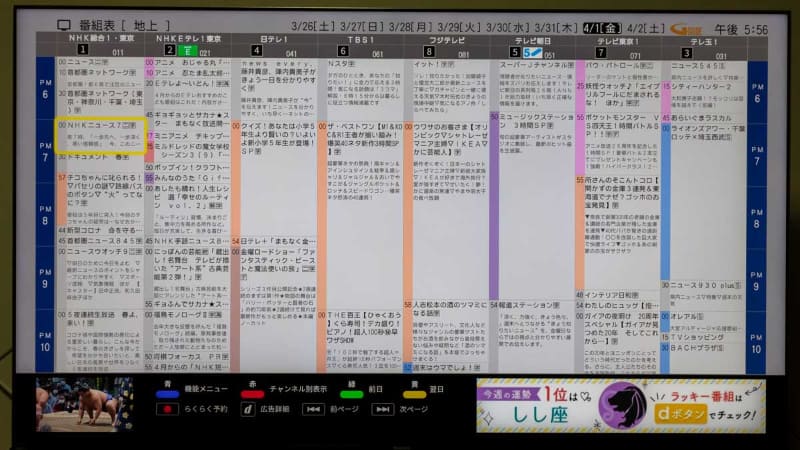Switch to the 3/30[水] date tab
Image resolution: width=800 pixels, height=450 pixels.
point(508,28)
